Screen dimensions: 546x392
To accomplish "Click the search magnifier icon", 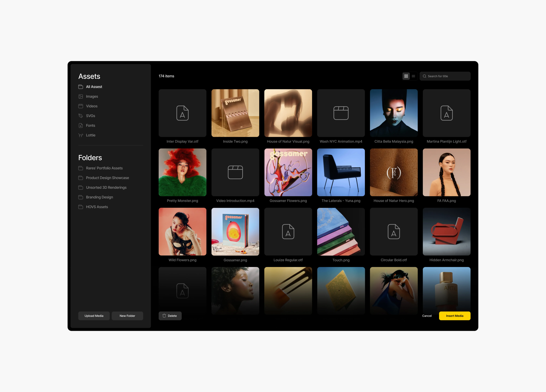I will pyautogui.click(x=424, y=76).
